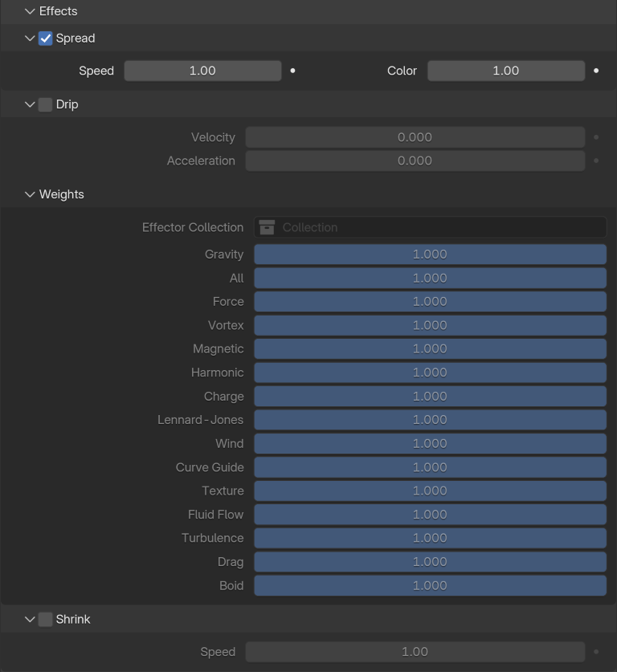617x672 pixels.
Task: Click the Spread Color value field
Action: click(x=506, y=71)
